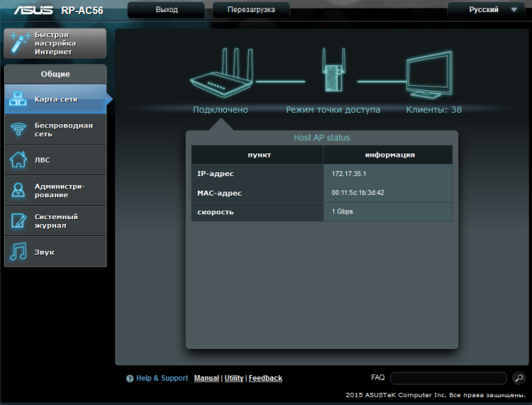Click the Wi-Fi wireless icon in sidebar
The height and width of the screenshot is (405, 532).
[19, 129]
